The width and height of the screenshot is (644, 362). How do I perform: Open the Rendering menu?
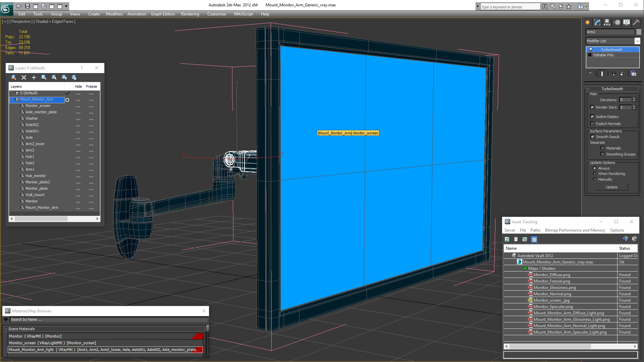(x=190, y=14)
